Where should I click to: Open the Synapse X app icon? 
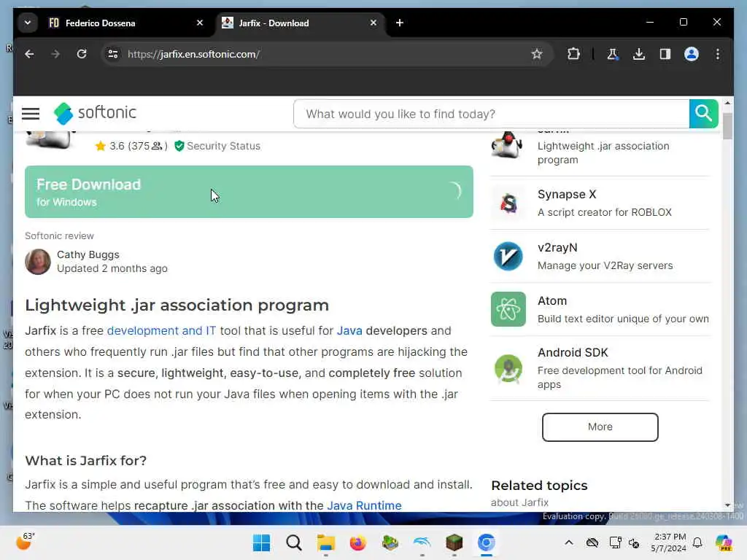tap(508, 203)
